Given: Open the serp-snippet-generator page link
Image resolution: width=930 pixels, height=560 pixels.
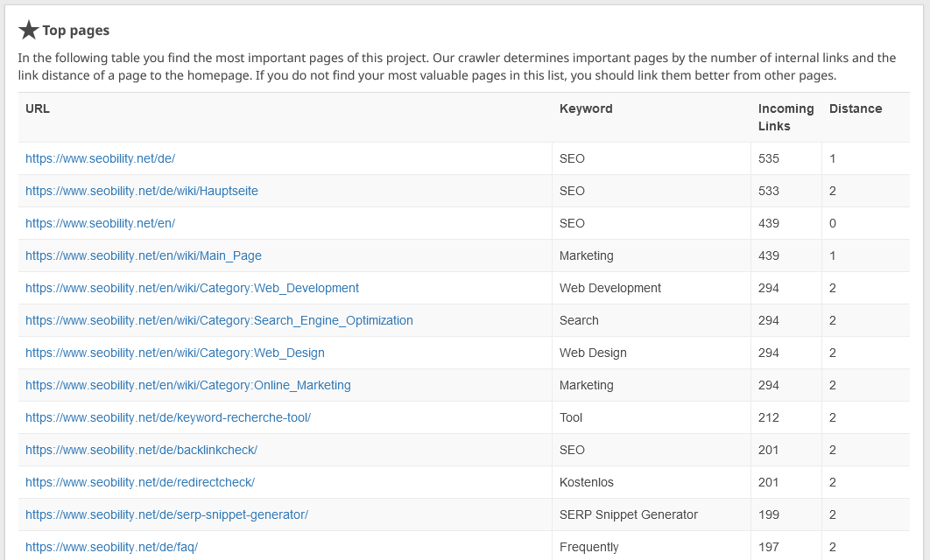Looking at the screenshot, I should click(x=166, y=514).
